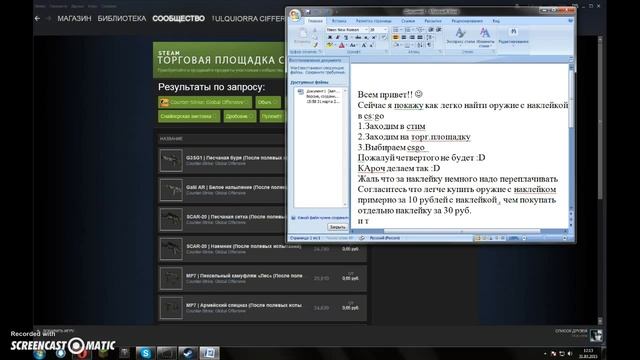
Task: Click the Steam back arrow
Action: (37, 18)
